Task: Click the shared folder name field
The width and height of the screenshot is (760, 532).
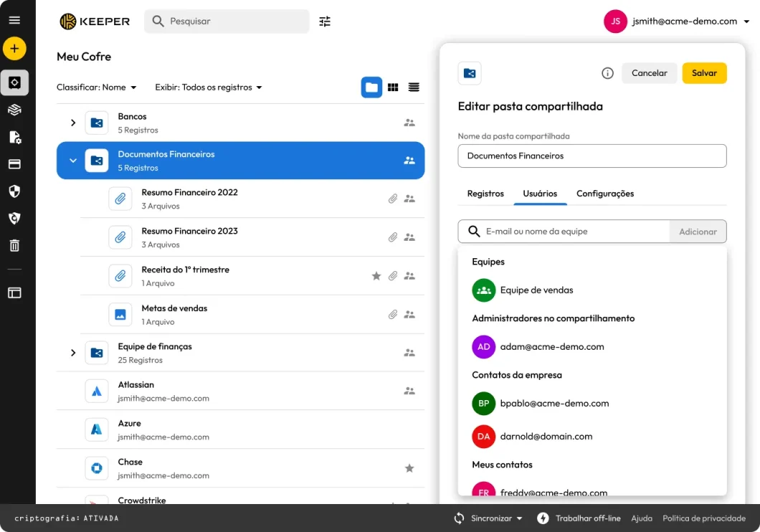Action: pos(592,156)
